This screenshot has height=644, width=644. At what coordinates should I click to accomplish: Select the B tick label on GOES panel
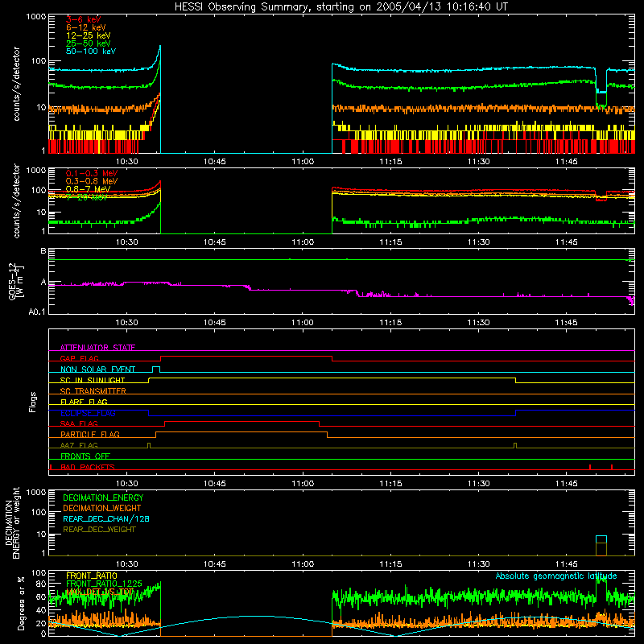pos(43,250)
